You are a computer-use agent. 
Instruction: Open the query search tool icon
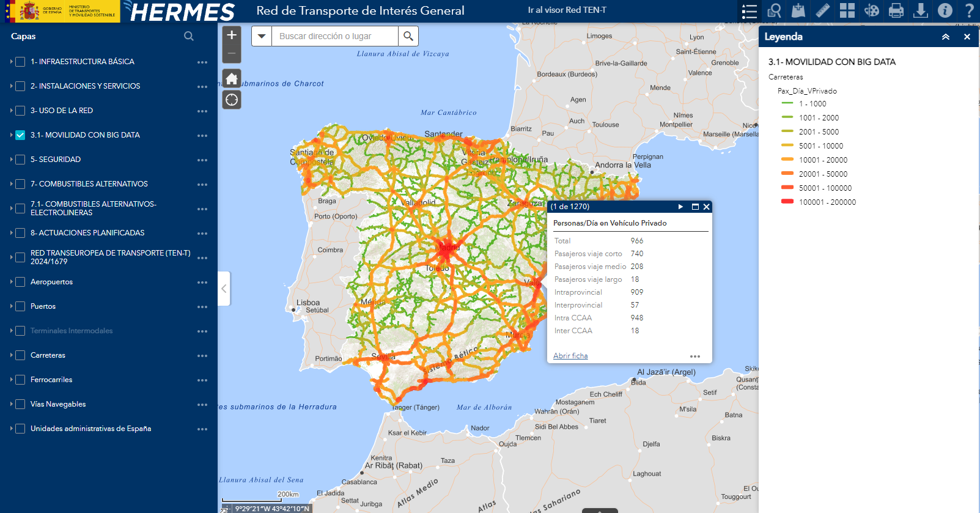pos(774,10)
